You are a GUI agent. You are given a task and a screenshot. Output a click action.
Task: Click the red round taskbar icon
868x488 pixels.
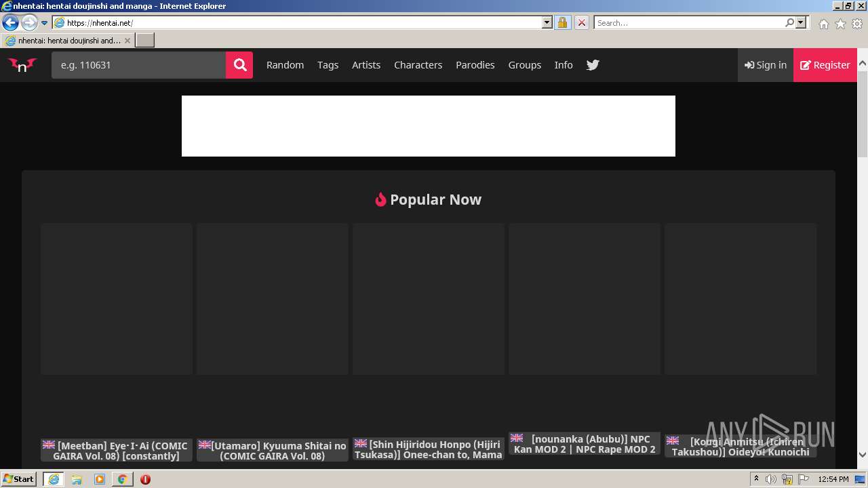tap(145, 479)
